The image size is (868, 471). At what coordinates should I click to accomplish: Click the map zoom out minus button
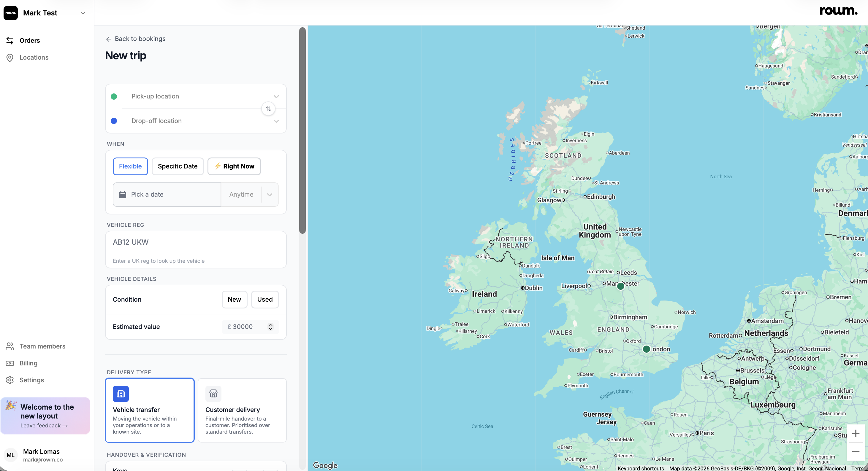856,451
